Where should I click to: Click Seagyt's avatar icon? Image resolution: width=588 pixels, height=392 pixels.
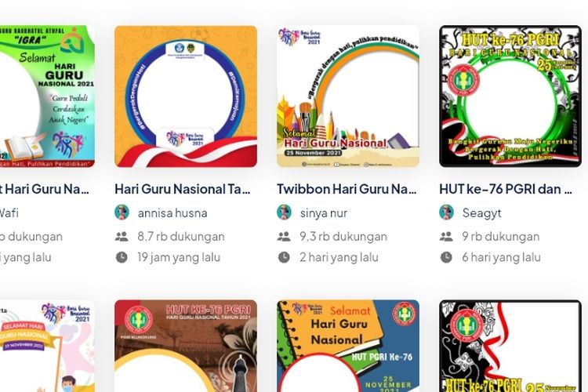[447, 212]
